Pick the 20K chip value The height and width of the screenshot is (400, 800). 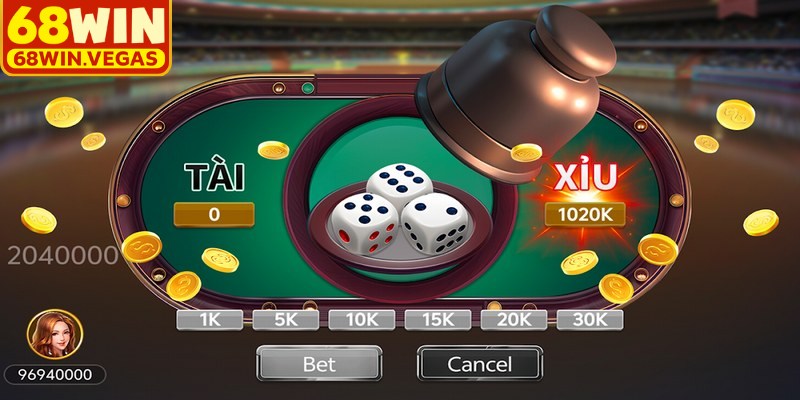point(514,320)
